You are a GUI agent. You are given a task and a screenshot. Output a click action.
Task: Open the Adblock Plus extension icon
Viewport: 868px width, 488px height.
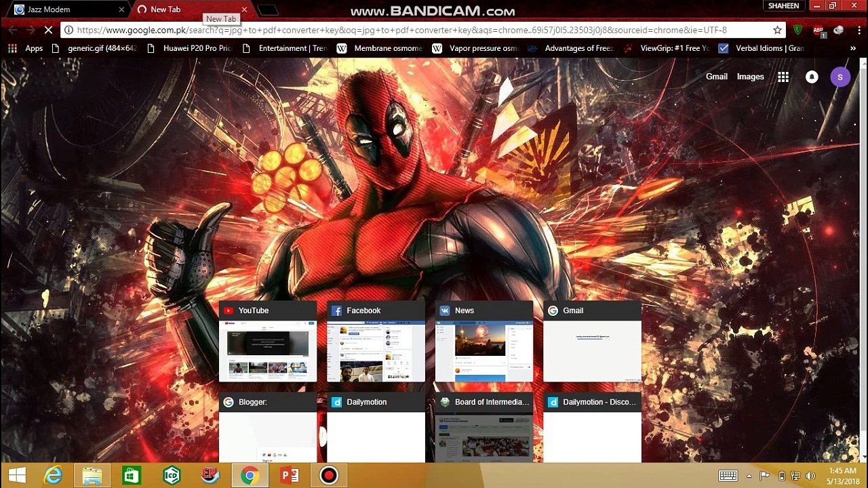click(x=818, y=30)
